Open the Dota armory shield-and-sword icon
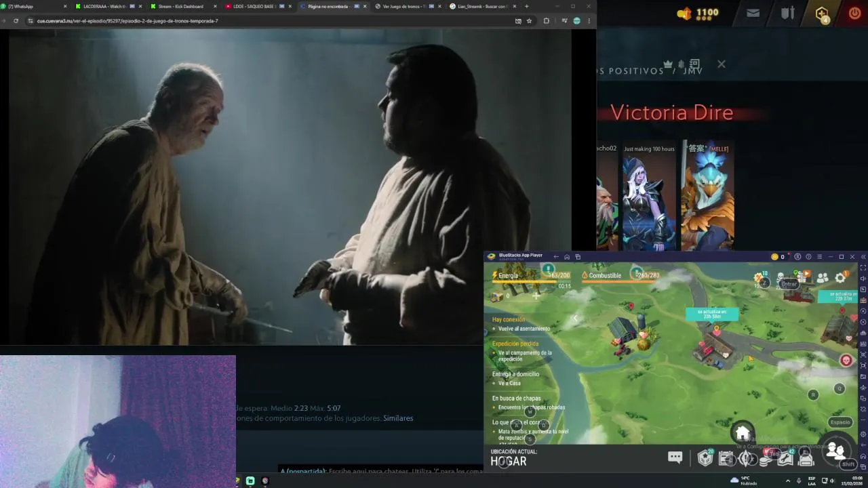Screen dimensions: 868x488 tap(787, 13)
